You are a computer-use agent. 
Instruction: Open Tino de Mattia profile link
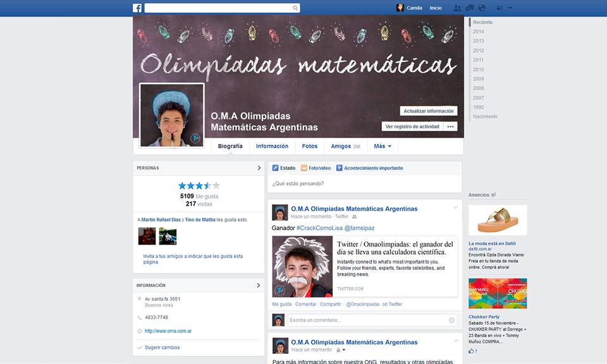200,220
